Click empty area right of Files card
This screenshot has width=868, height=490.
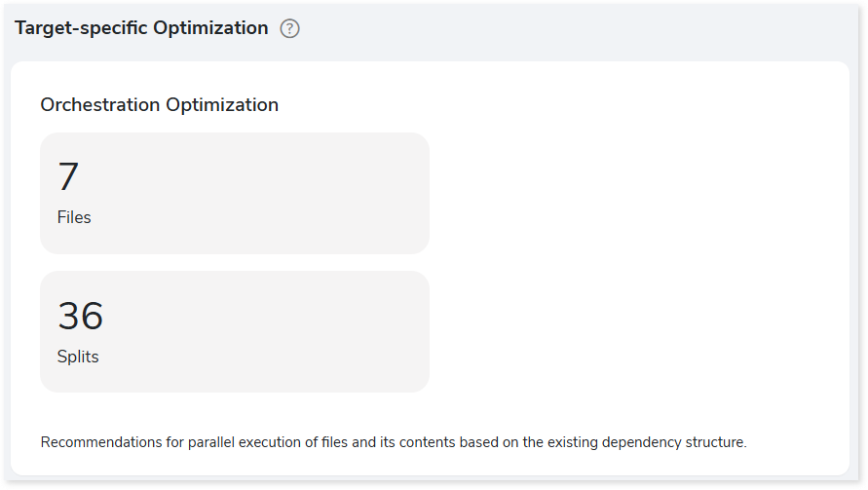[x=636, y=193]
